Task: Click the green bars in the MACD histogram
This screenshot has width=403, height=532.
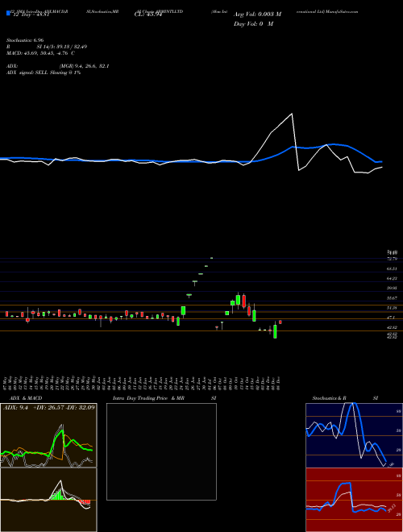Action: point(57,494)
